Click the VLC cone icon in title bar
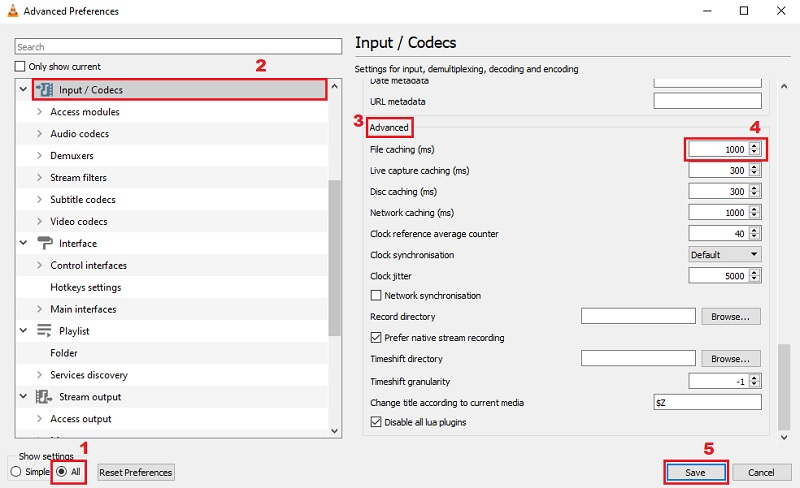Viewport: 800px width, 488px height. (x=12, y=11)
